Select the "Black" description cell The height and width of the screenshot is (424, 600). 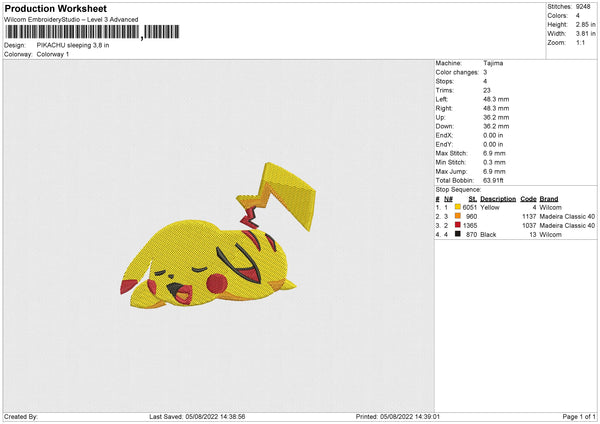[488, 234]
